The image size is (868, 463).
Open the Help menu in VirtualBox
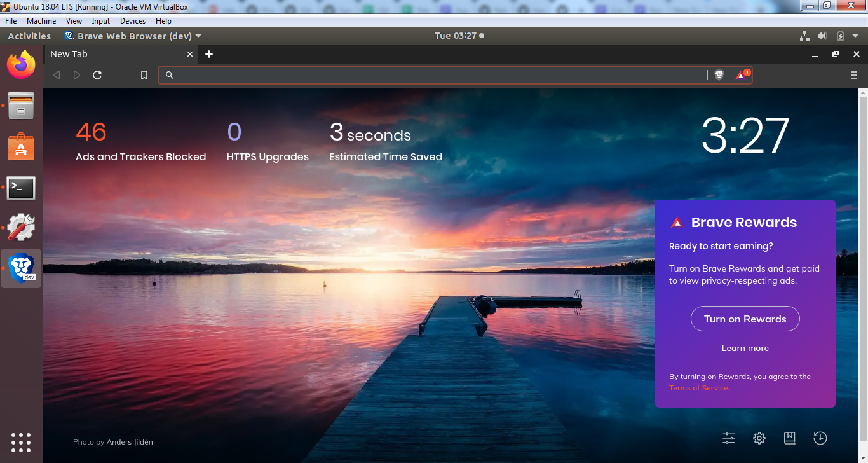(163, 21)
